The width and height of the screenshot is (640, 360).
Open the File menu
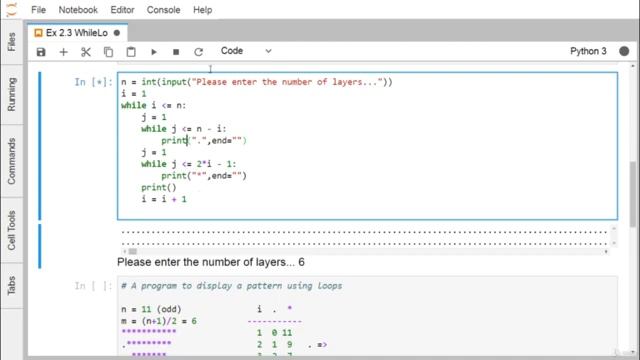click(x=38, y=10)
